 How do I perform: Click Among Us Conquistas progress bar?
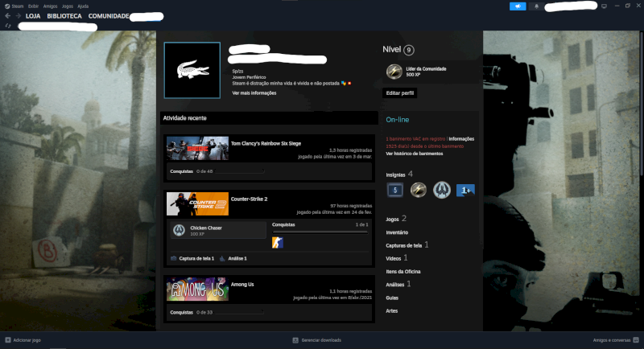click(x=239, y=312)
